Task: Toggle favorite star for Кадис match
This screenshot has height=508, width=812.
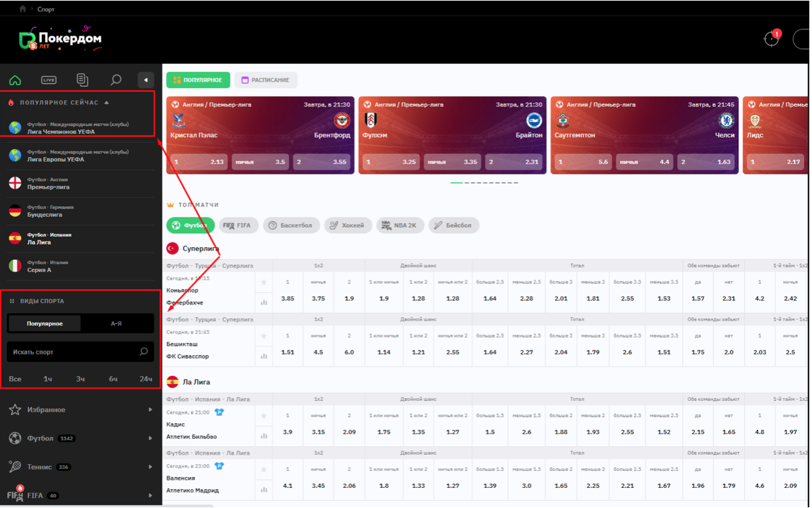Action: (264, 416)
